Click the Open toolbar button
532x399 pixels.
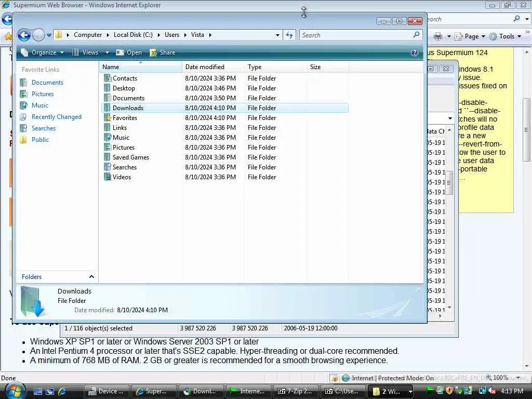click(x=129, y=52)
